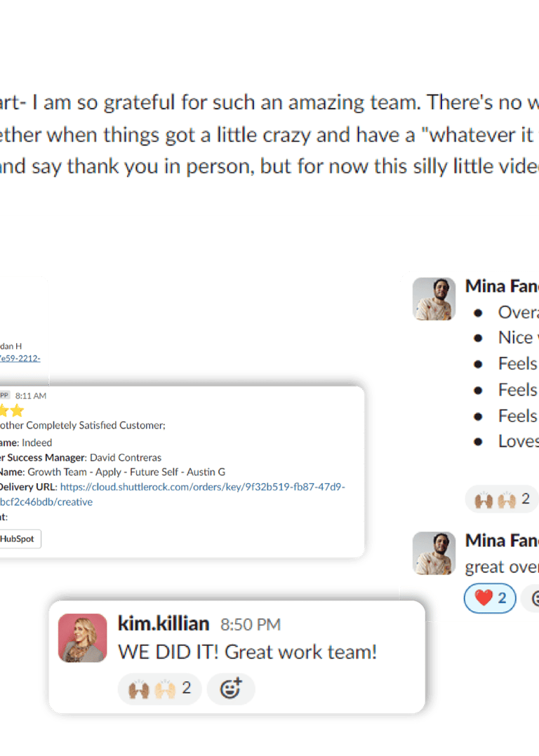Click the APP badge next to 8:11 AM
This screenshot has width=539, height=756.
tap(4, 396)
